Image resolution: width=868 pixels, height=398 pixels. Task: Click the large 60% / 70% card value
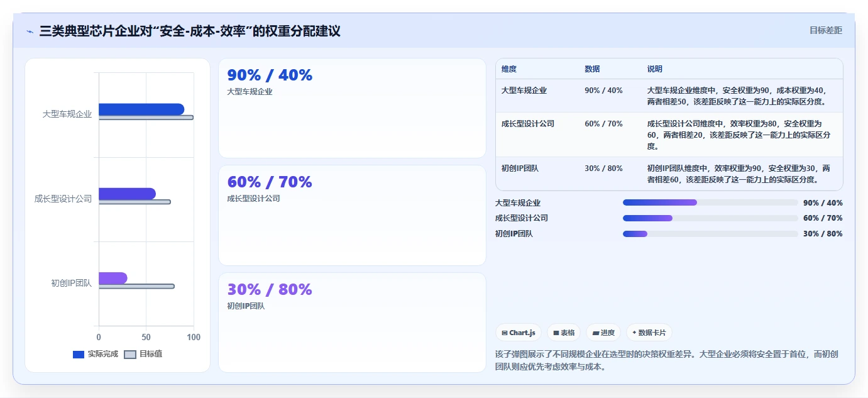270,182
